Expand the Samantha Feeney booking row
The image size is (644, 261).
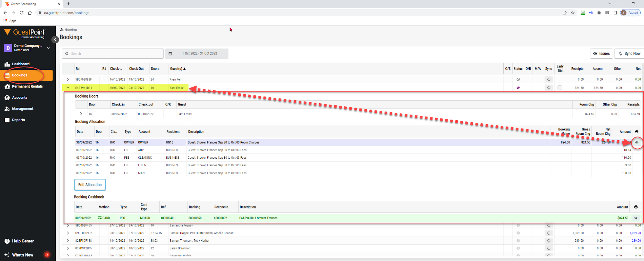click(x=68, y=226)
